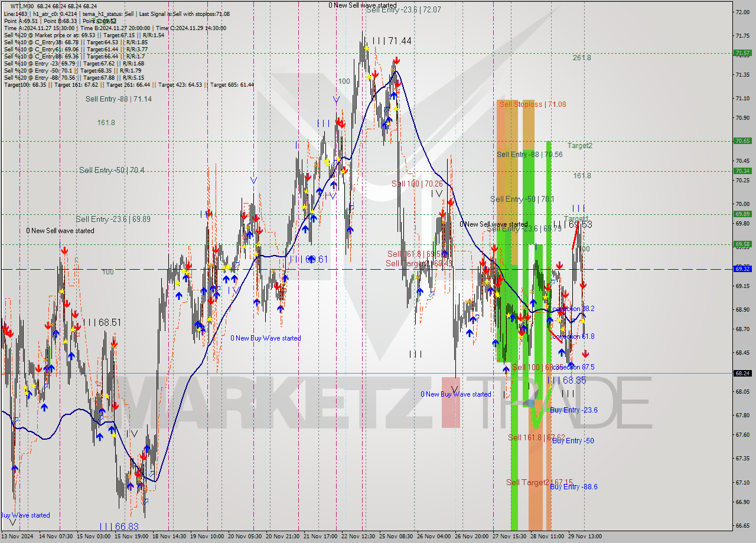
Task: Click the '15 Nov 19:00' time axis label
Action: click(x=131, y=537)
